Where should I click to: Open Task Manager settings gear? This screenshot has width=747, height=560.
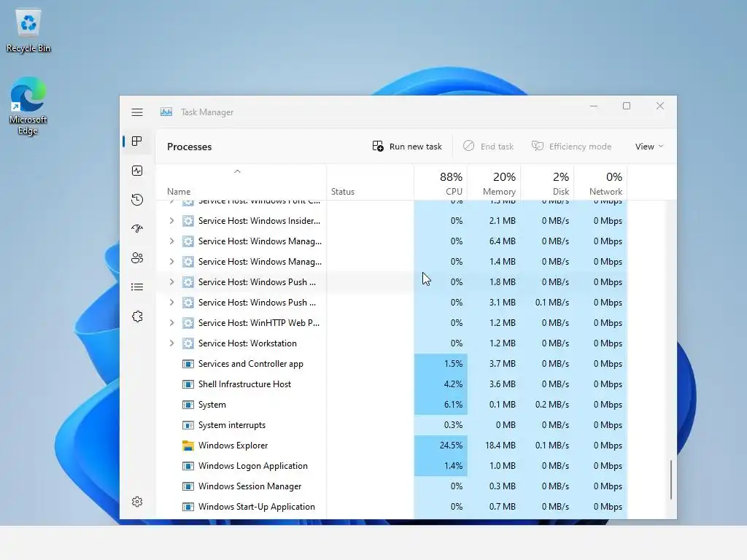tap(137, 502)
